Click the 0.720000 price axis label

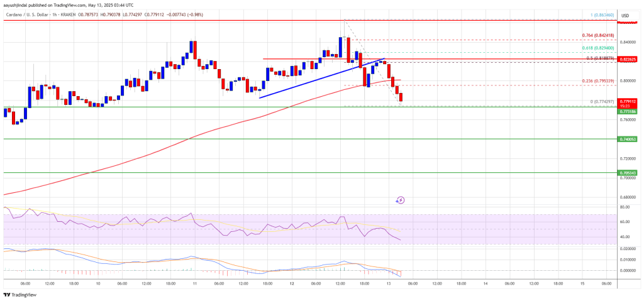click(x=628, y=158)
